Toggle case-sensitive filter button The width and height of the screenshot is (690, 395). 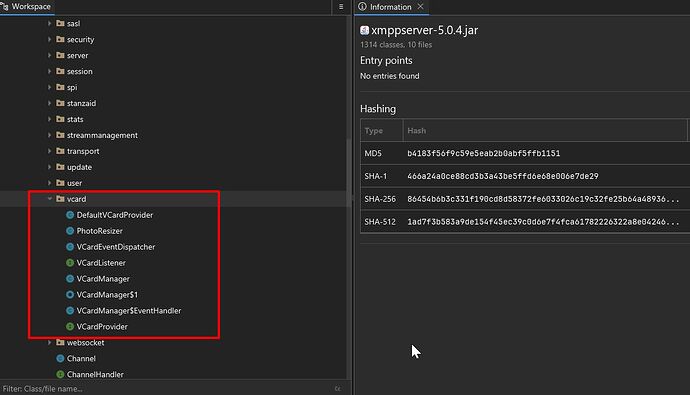click(x=338, y=388)
